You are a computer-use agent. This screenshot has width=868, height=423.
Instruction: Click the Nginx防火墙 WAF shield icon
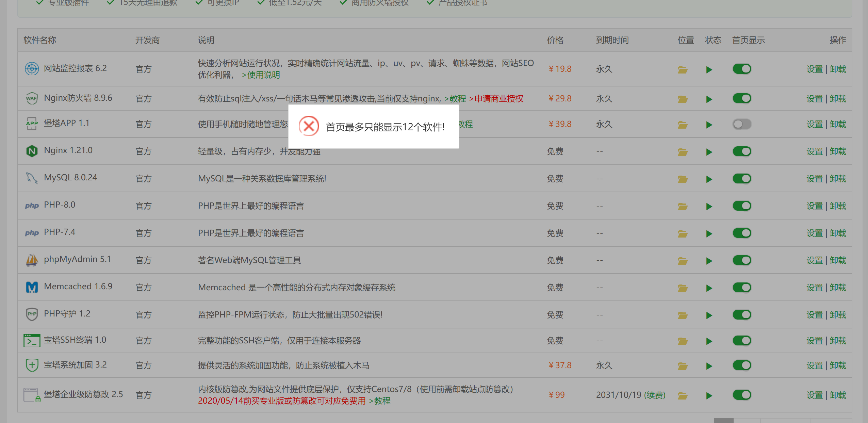pos(32,98)
